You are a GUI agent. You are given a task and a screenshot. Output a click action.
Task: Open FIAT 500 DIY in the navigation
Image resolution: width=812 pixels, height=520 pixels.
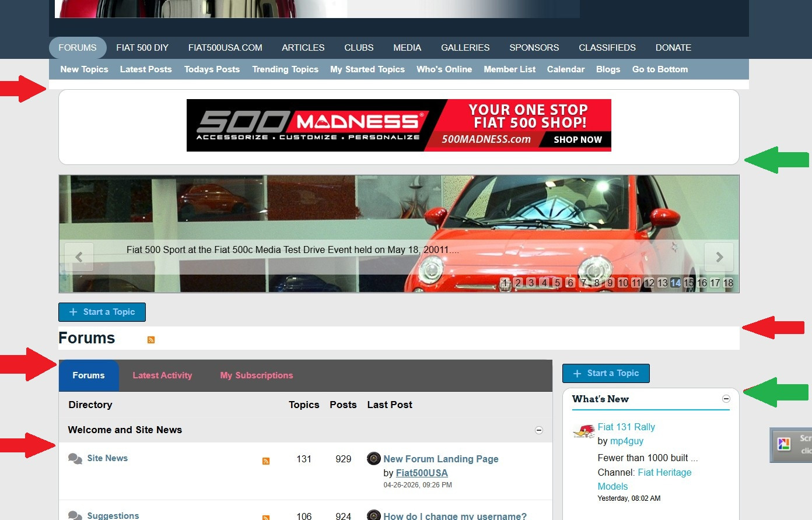(x=142, y=48)
